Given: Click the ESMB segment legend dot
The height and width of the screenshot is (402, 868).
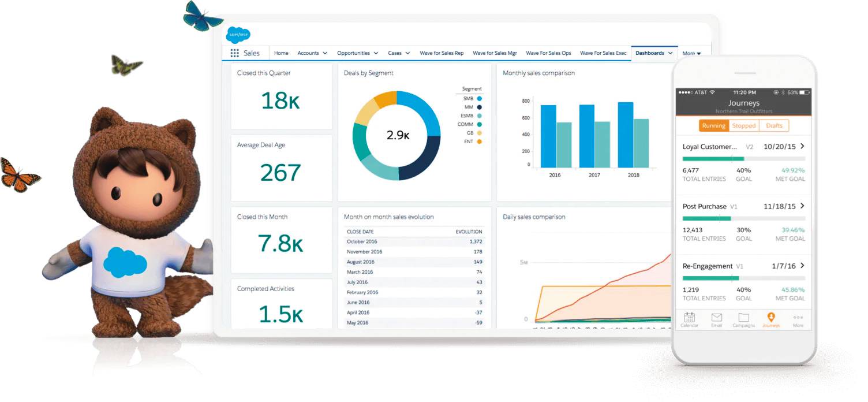Looking at the screenshot, I should (479, 116).
